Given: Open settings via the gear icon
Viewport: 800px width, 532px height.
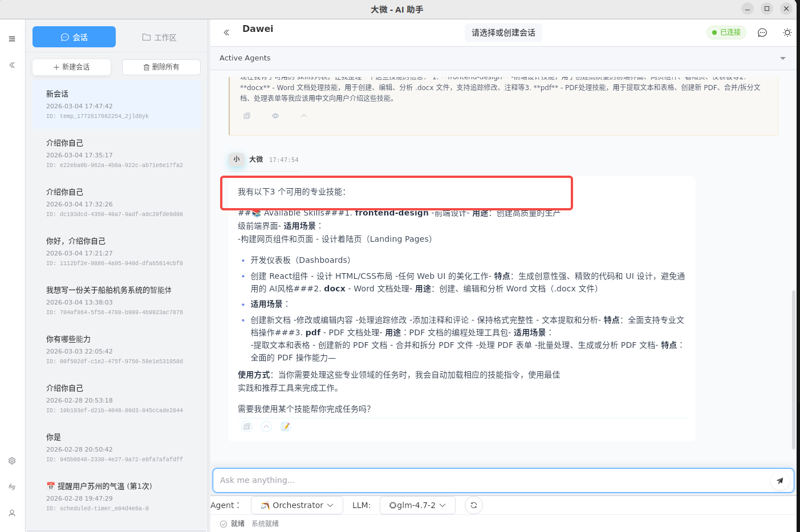Looking at the screenshot, I should 12,461.
